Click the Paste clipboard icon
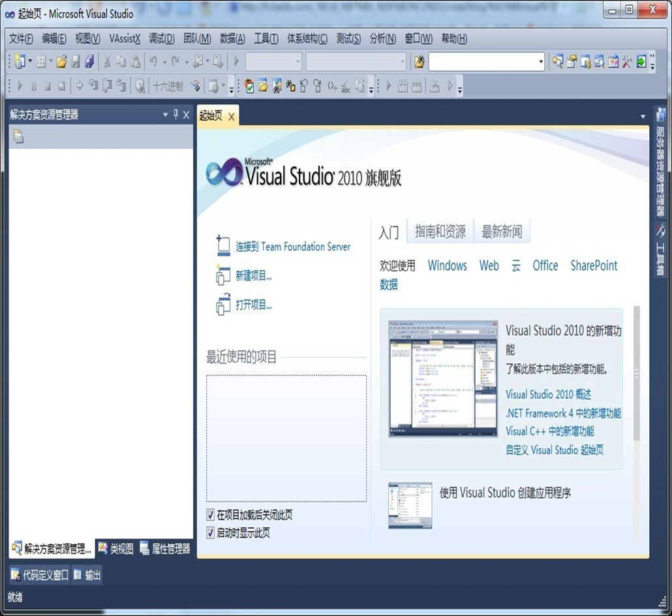Image resolution: width=672 pixels, height=616 pixels. point(136,62)
